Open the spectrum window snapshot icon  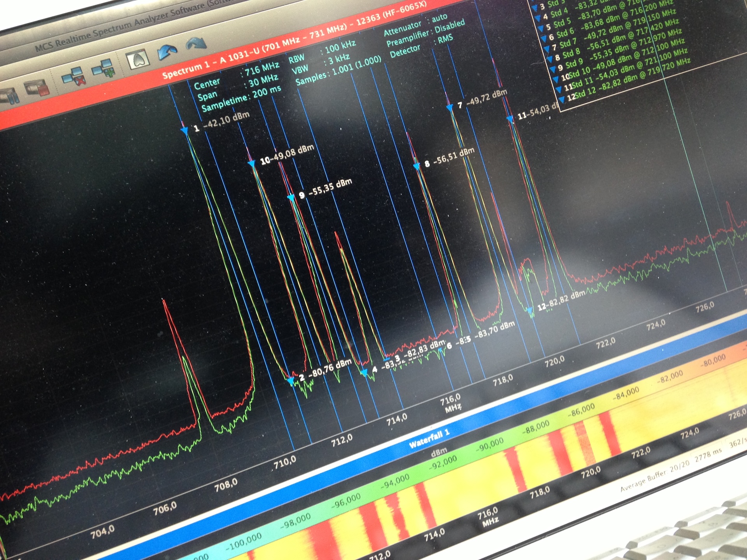[138, 59]
